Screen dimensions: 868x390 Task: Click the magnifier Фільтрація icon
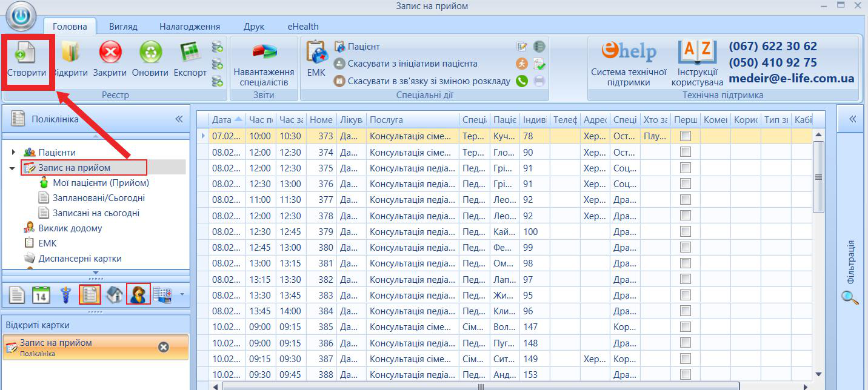850,297
